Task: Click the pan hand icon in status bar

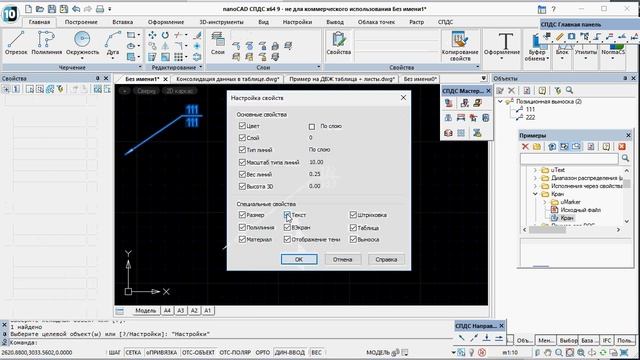Action: coord(548,352)
